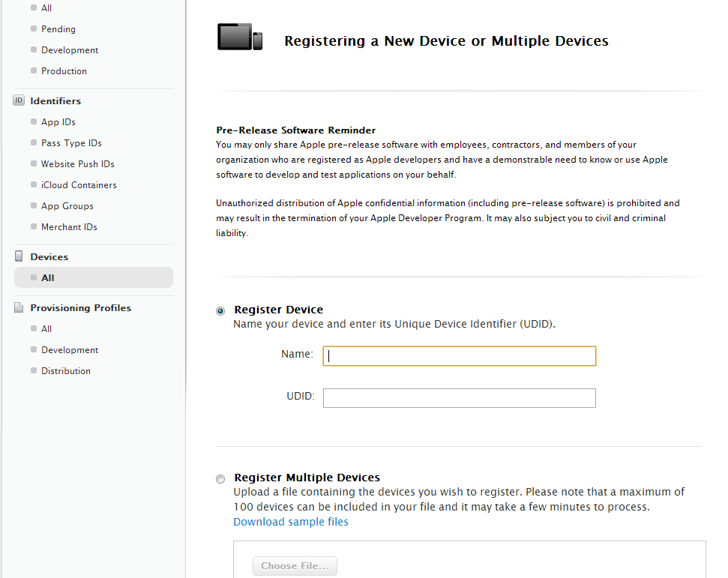Click the UDID input field
The width and height of the screenshot is (728, 578).
click(x=459, y=398)
